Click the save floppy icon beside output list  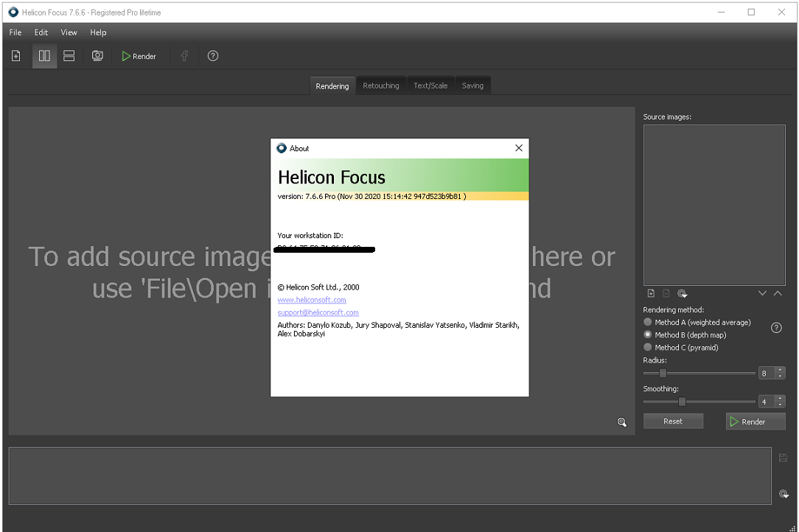point(784,458)
